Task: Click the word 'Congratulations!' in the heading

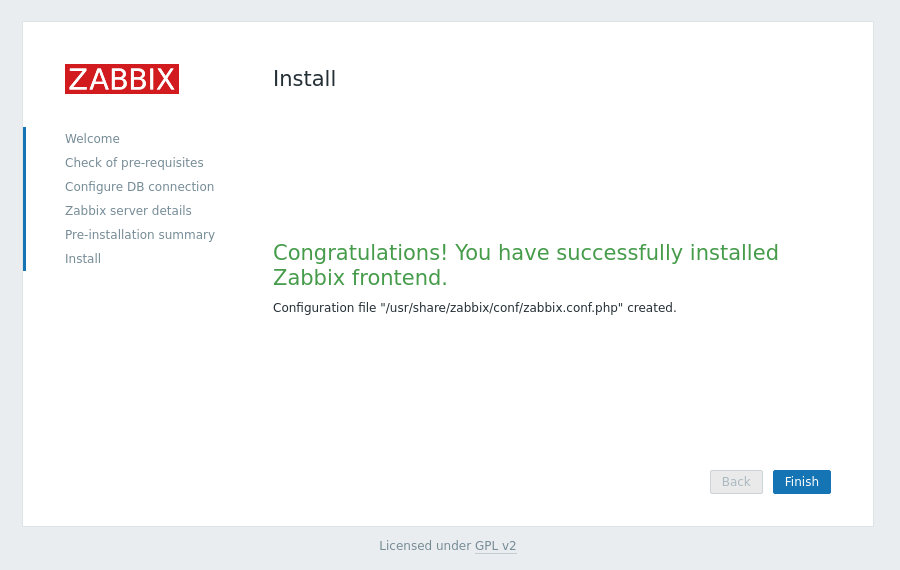Action: click(x=360, y=253)
